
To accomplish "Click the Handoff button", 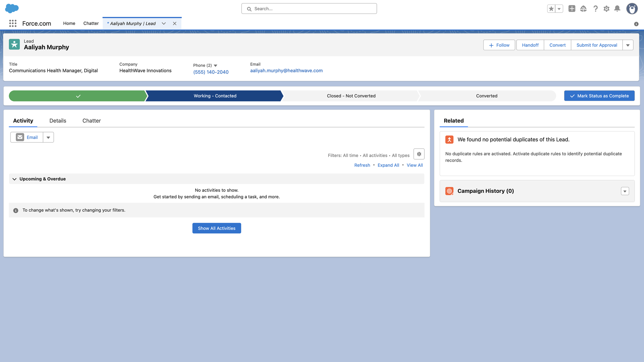I will point(530,45).
